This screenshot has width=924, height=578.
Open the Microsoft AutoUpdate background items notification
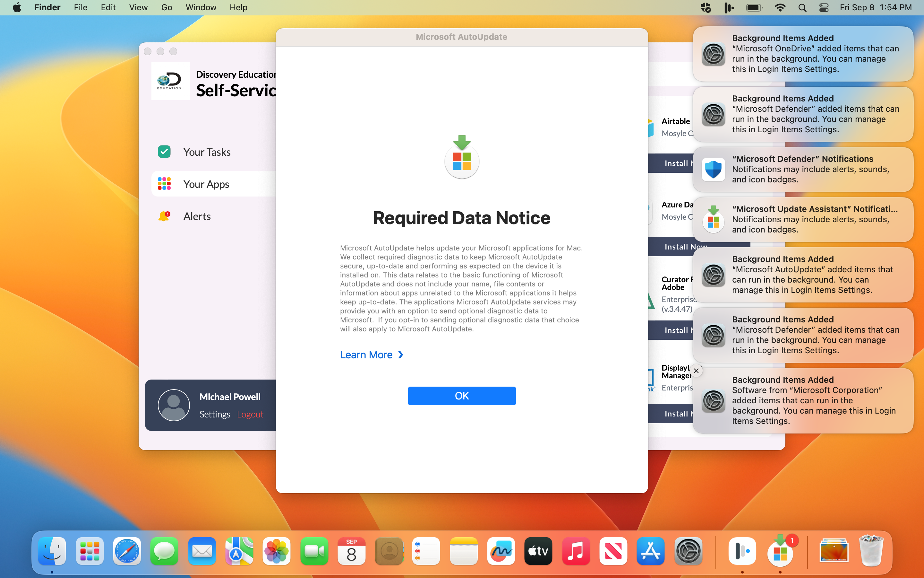[803, 275]
